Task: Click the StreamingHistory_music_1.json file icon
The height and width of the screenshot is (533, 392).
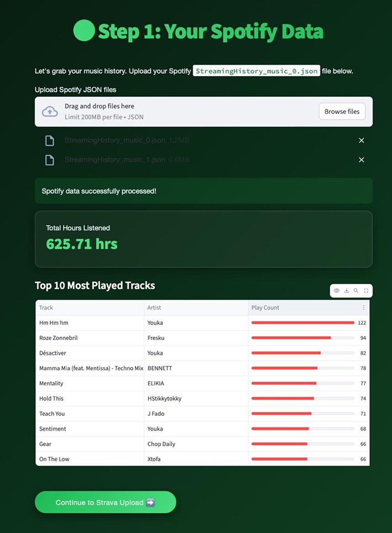Action: [x=50, y=160]
